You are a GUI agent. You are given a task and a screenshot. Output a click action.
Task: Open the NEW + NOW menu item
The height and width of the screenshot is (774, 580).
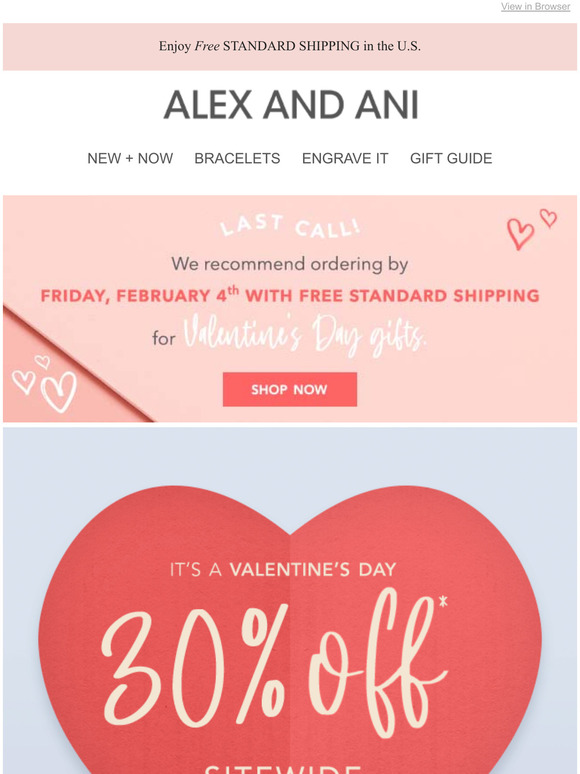pyautogui.click(x=130, y=158)
